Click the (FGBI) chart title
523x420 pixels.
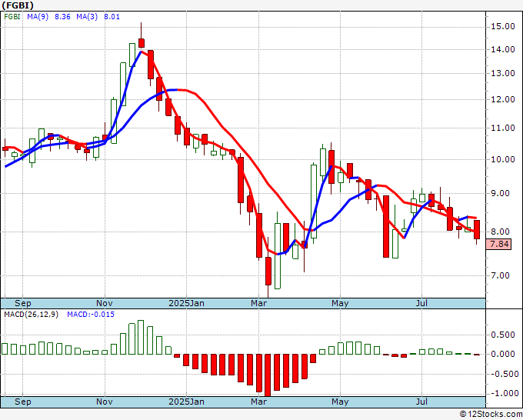tap(18, 5)
